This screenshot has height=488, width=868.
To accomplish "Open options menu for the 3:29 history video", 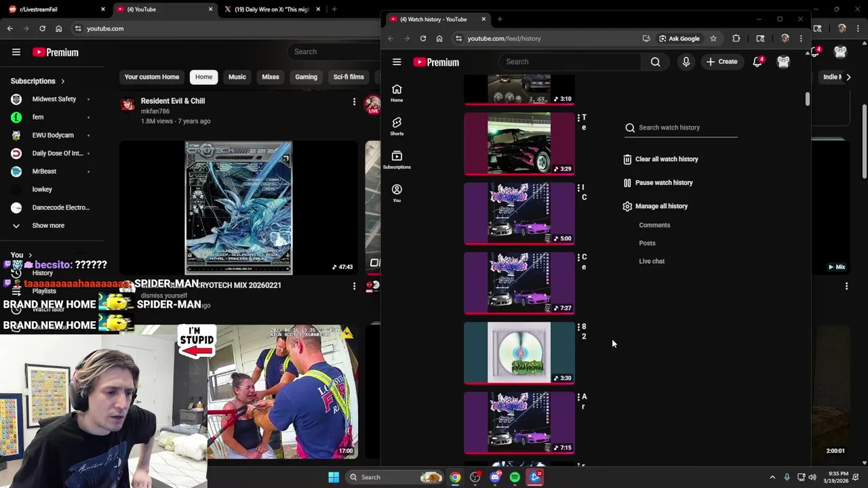I will click(x=578, y=118).
